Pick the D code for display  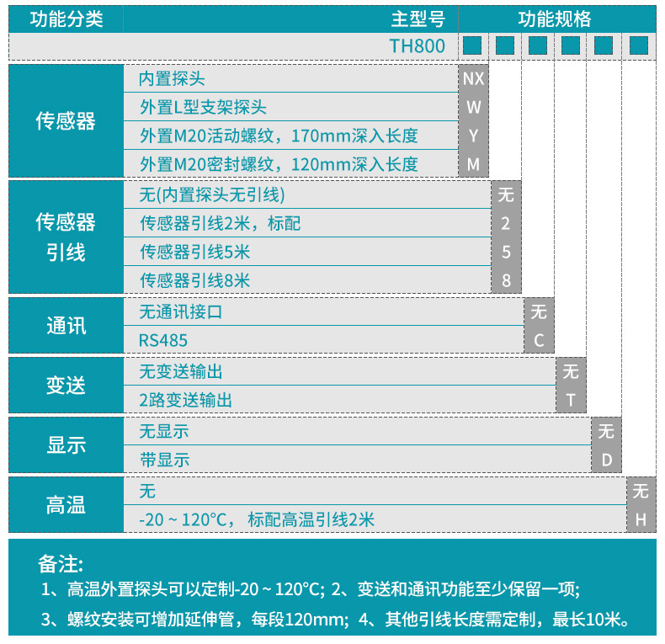click(x=606, y=460)
